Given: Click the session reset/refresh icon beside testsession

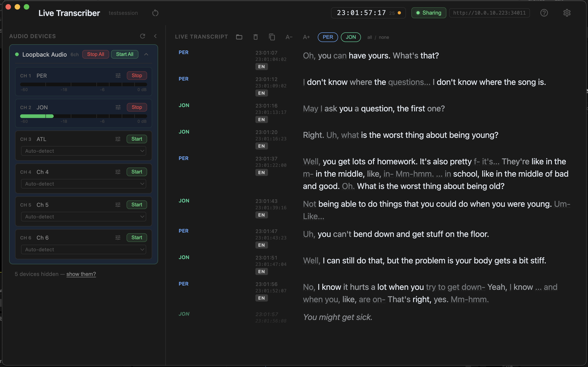Looking at the screenshot, I should 155,13.
